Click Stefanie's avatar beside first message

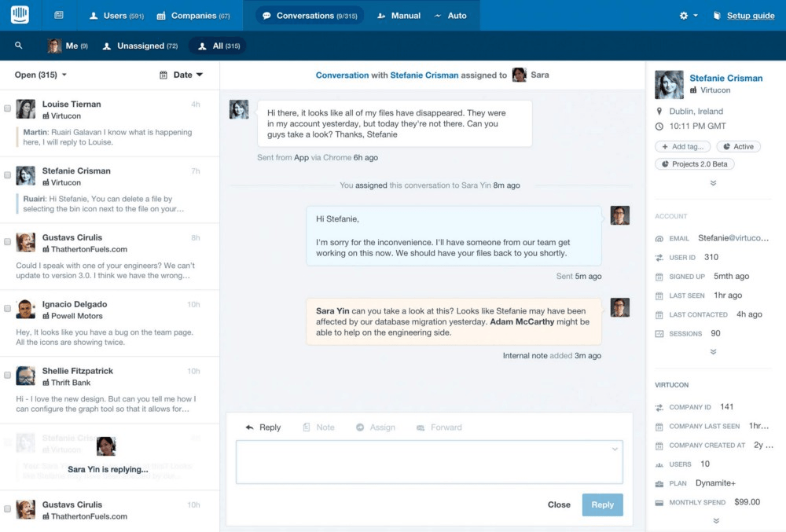(x=239, y=109)
